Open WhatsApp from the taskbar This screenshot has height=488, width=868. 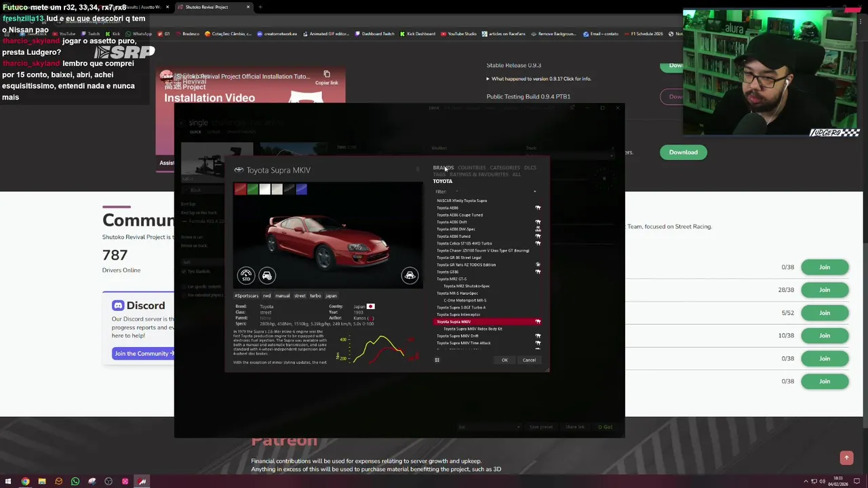tap(75, 481)
